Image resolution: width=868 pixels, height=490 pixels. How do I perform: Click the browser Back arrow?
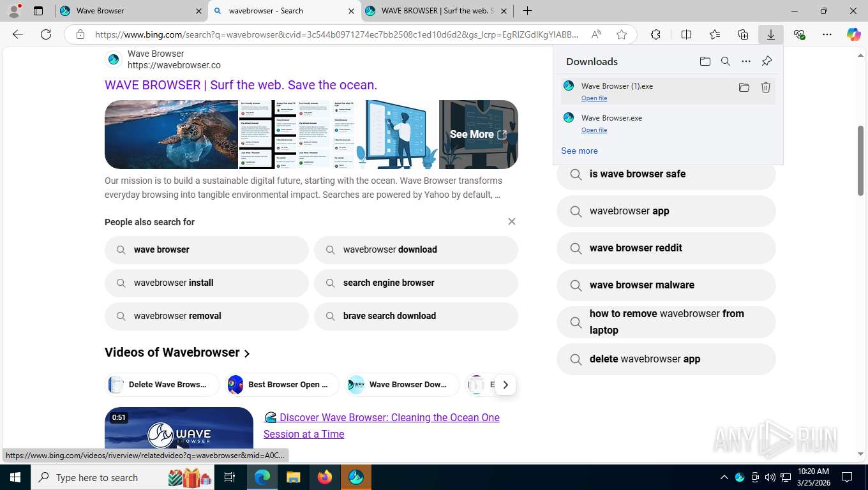point(18,34)
